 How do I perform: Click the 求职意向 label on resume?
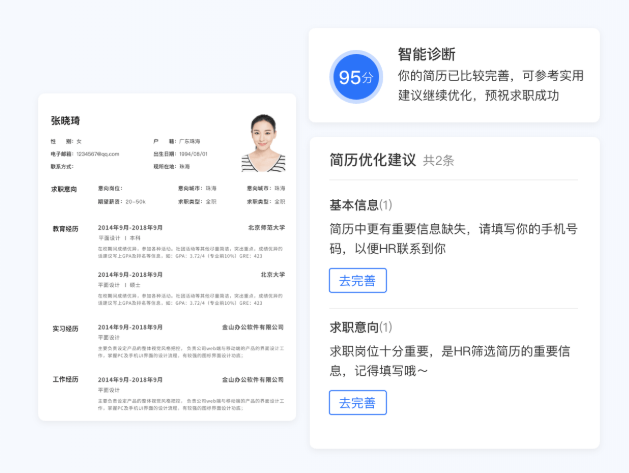click(x=64, y=189)
